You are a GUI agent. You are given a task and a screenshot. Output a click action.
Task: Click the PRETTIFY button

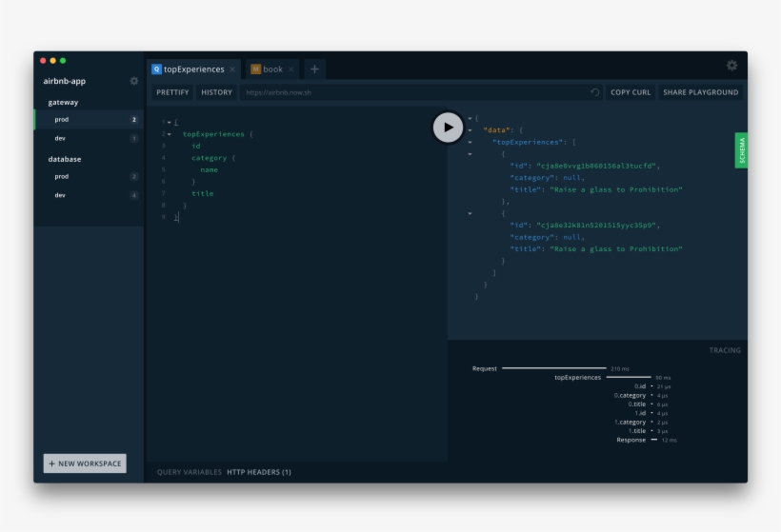(x=172, y=92)
